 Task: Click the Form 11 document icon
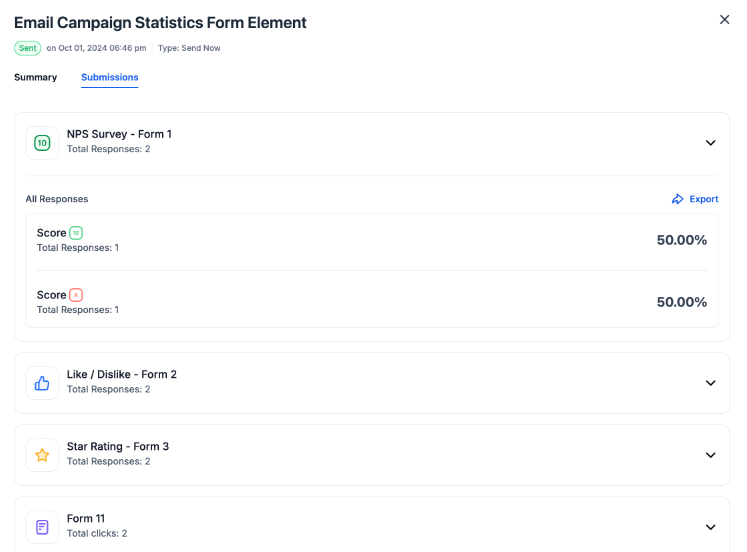coord(42,527)
